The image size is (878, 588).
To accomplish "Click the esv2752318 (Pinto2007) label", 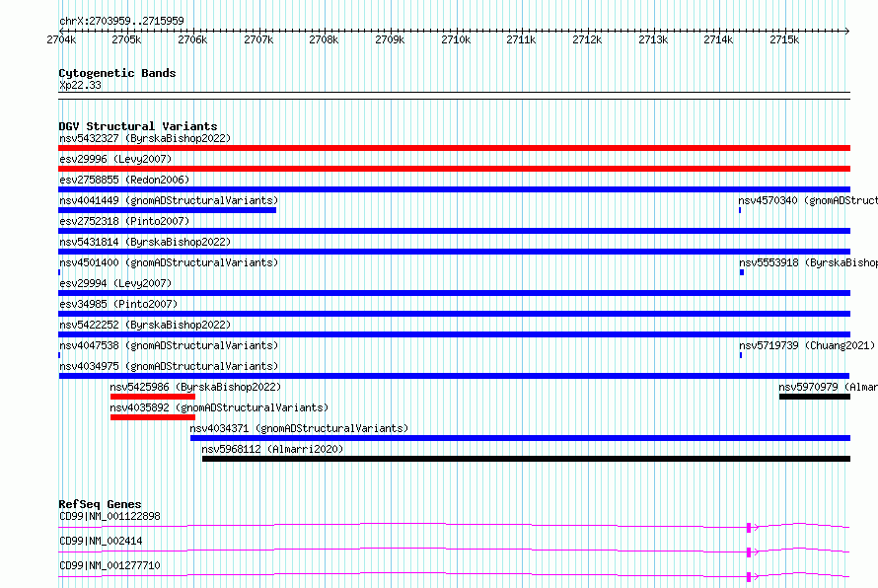I will coord(124,221).
